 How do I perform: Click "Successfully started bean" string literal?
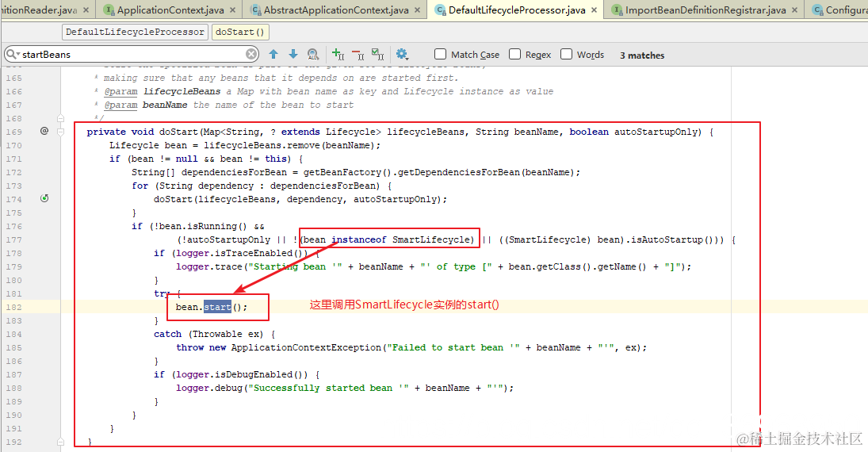point(328,389)
